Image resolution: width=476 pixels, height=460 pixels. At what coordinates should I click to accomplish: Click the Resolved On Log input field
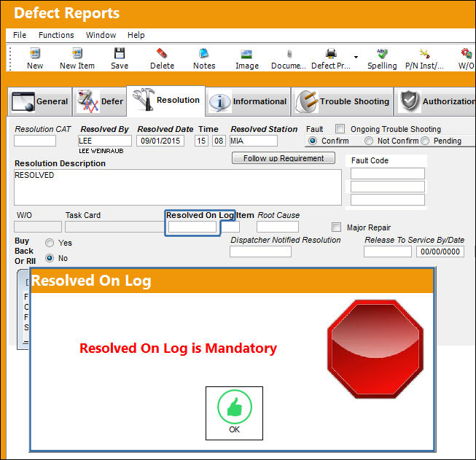click(192, 227)
